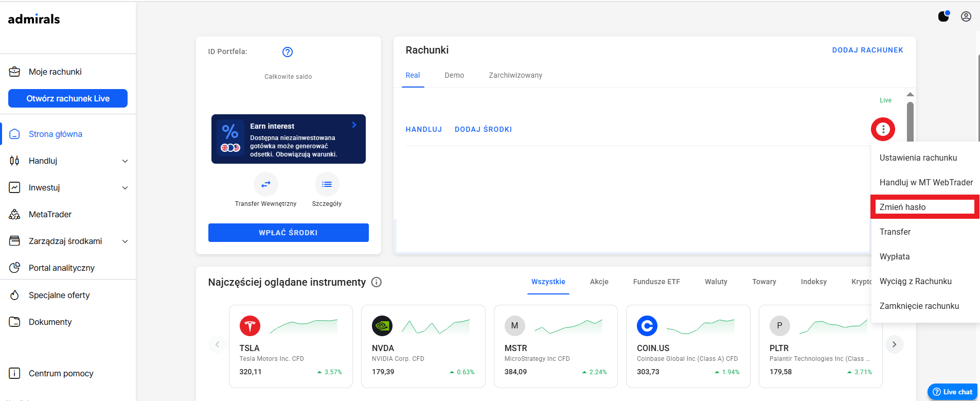Select Waluty instruments tab

[716, 282]
